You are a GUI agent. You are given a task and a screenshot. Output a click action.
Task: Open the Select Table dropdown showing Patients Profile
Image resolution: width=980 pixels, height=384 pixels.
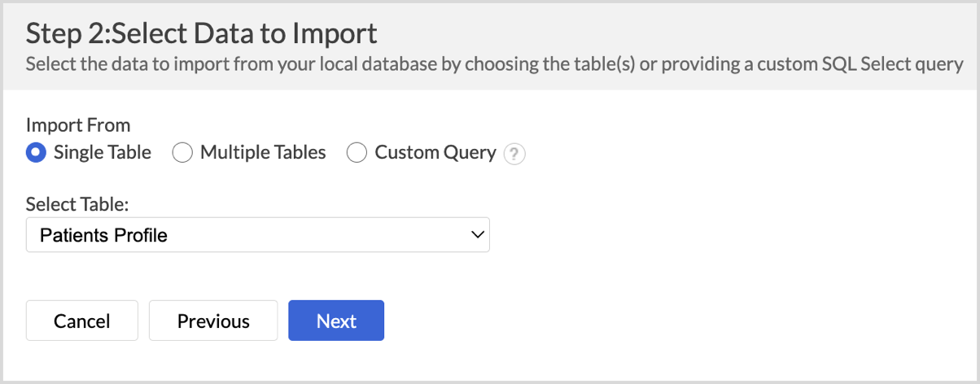[257, 235]
